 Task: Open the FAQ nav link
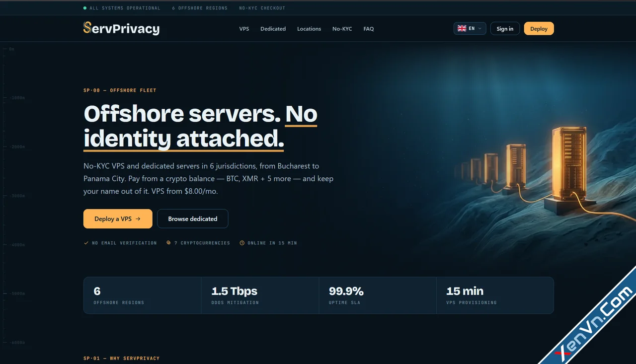tap(368, 29)
